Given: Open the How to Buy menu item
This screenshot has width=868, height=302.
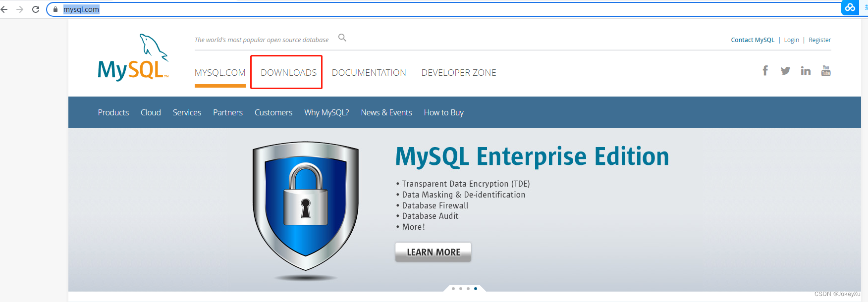Looking at the screenshot, I should [444, 112].
